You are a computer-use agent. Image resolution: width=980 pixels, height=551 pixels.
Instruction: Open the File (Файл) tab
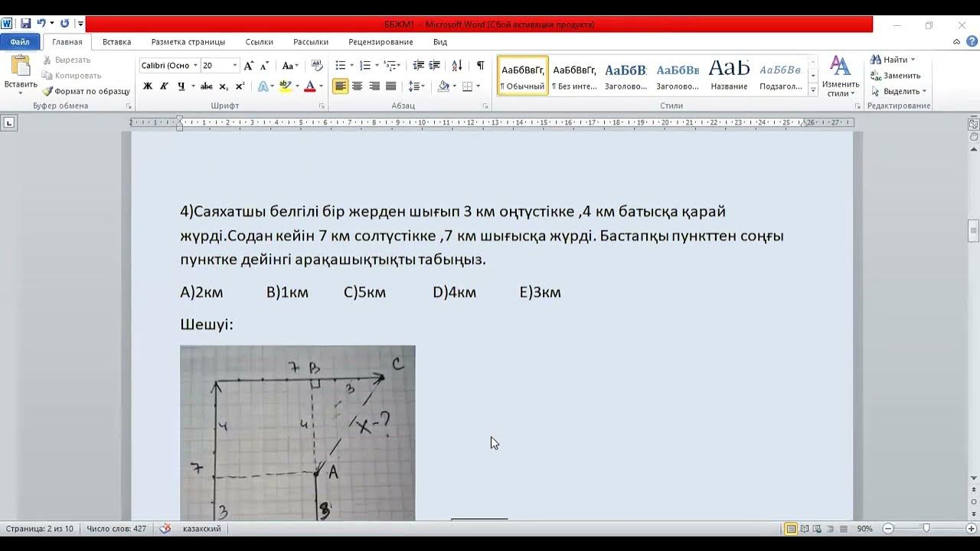click(x=20, y=42)
